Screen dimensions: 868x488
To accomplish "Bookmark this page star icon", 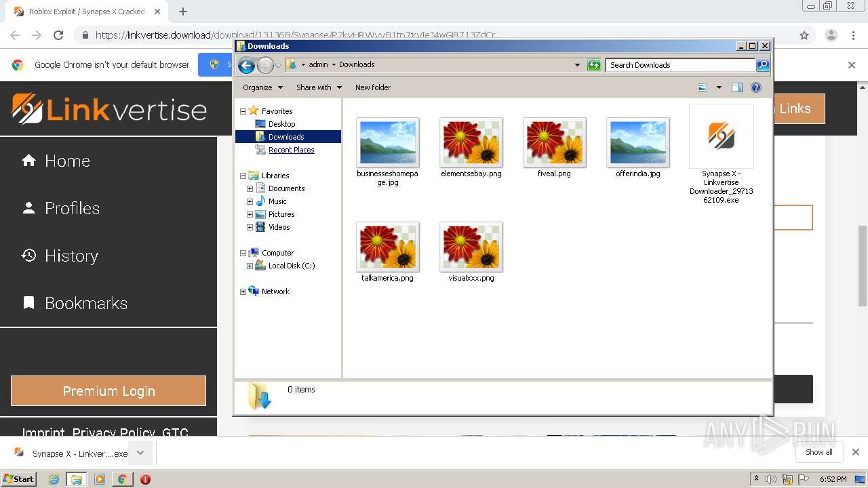I will 804,35.
